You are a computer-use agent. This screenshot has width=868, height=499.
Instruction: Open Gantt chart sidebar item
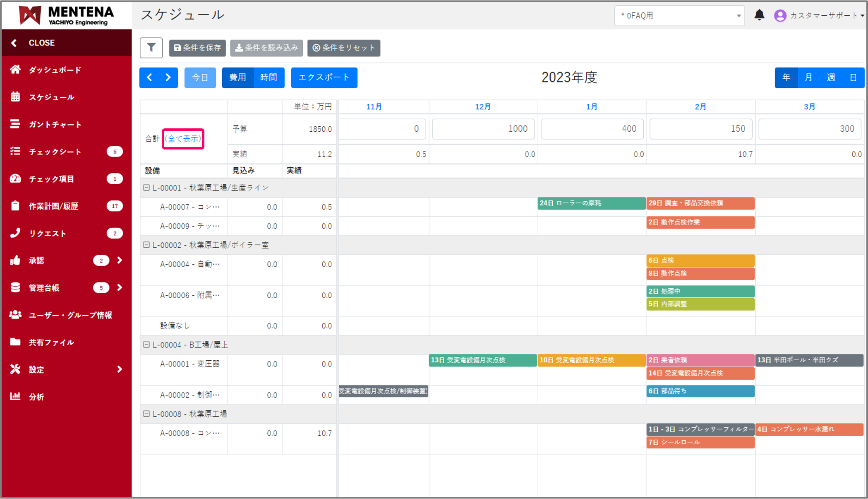pos(55,124)
